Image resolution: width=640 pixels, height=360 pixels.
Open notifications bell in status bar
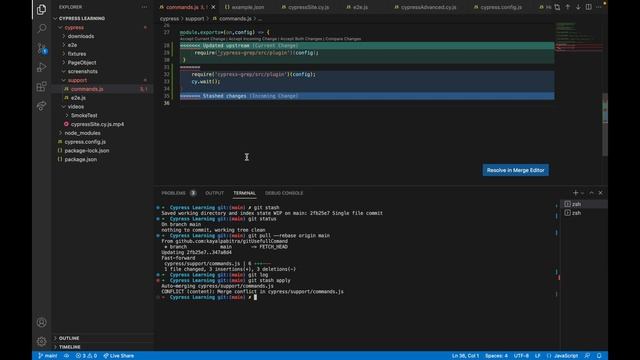coord(599,356)
